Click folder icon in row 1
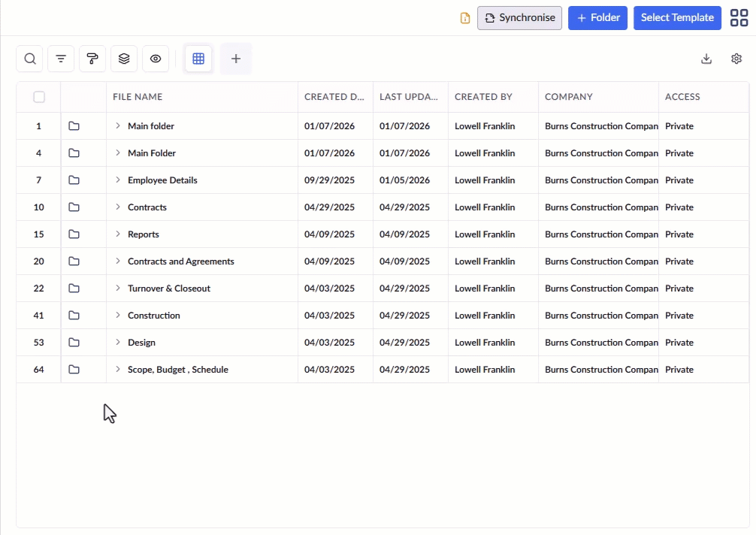The image size is (756, 535). click(74, 125)
